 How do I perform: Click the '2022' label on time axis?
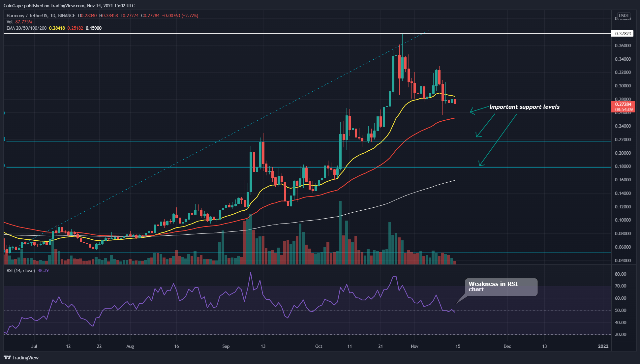(x=603, y=346)
